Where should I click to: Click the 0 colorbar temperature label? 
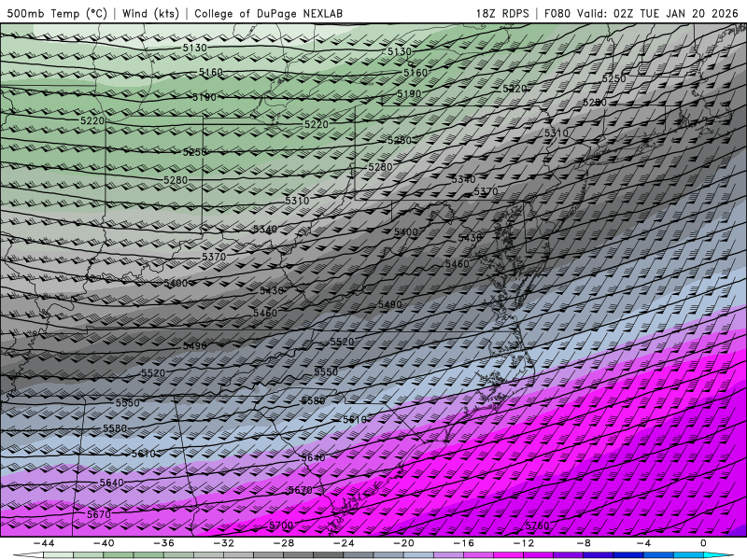coord(704,543)
